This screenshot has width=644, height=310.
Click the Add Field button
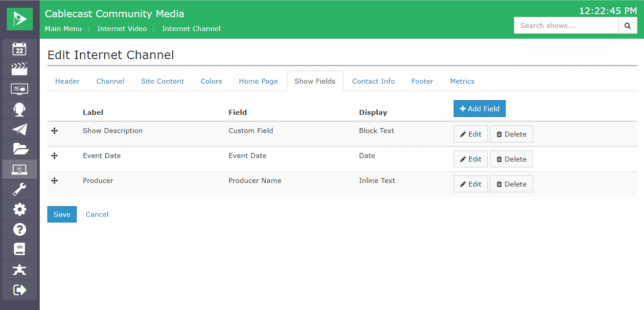(x=480, y=109)
